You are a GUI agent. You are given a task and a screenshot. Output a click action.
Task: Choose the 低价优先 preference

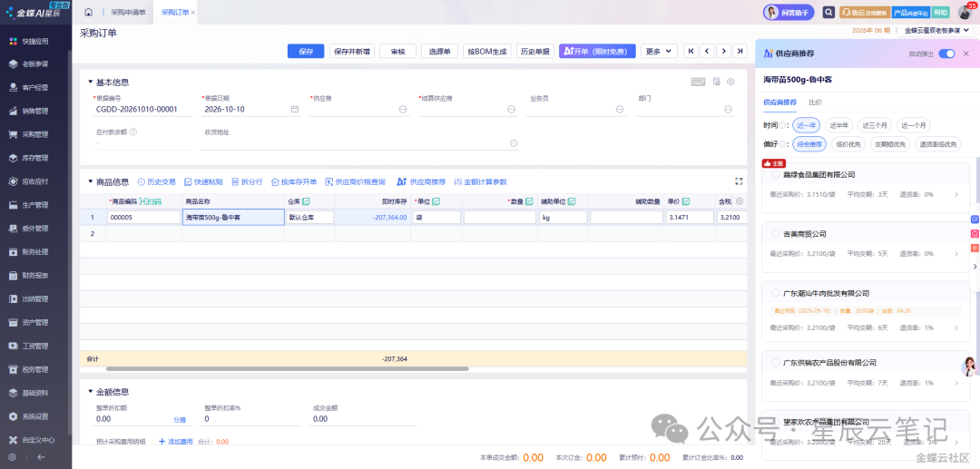[x=848, y=144]
